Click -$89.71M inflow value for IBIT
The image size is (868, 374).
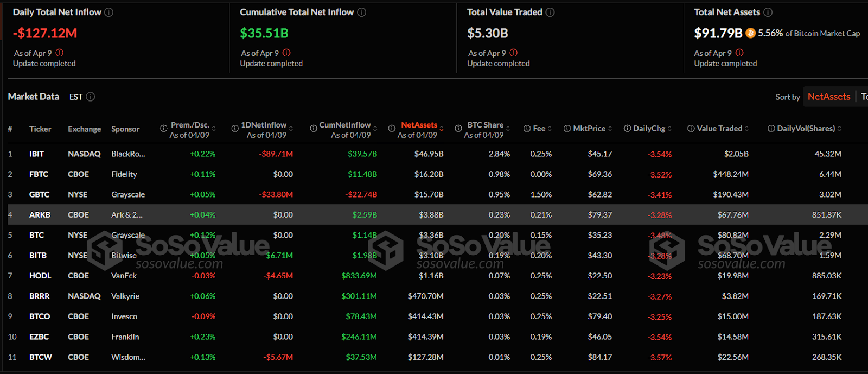pos(276,154)
